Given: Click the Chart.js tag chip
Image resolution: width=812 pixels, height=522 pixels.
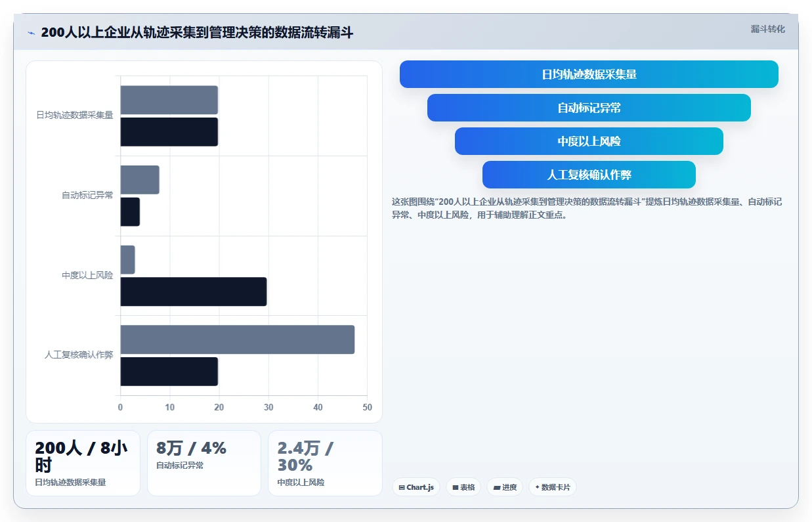Looking at the screenshot, I should (x=416, y=487).
